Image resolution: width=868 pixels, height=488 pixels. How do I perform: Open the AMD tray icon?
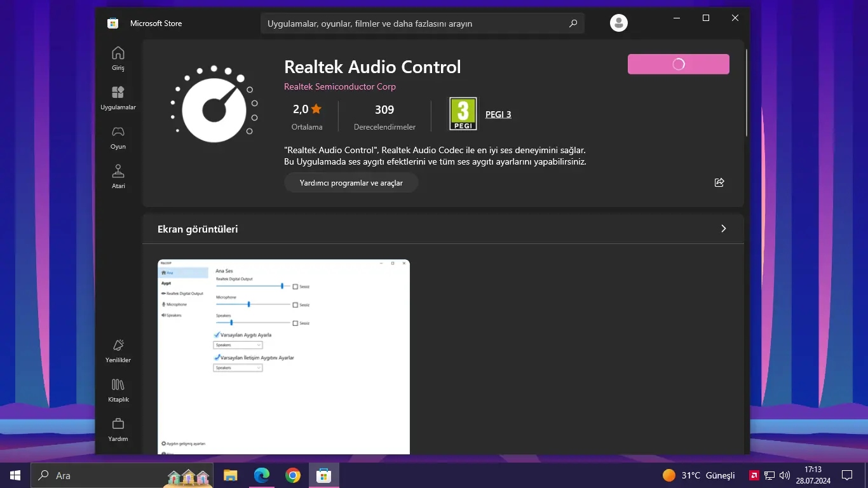pos(754,475)
